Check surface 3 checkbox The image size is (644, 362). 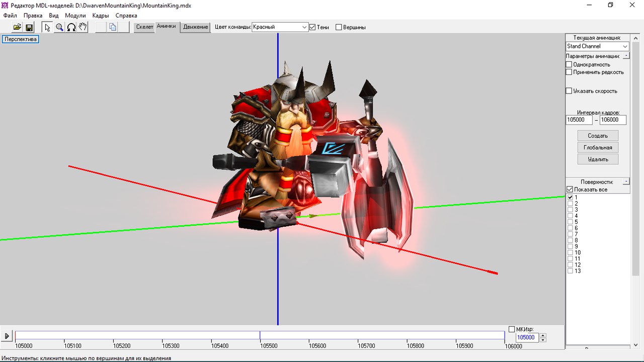pos(570,210)
